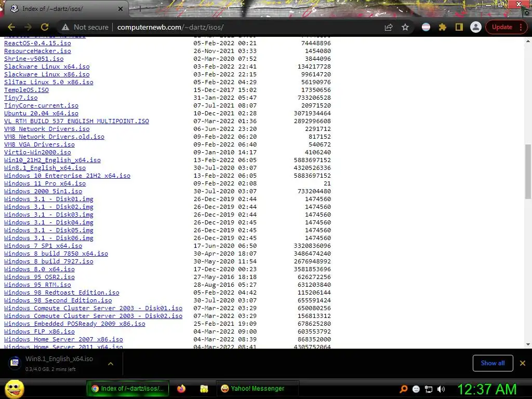Bookmark this page with star icon
The height and width of the screenshot is (399, 532).
405,27
